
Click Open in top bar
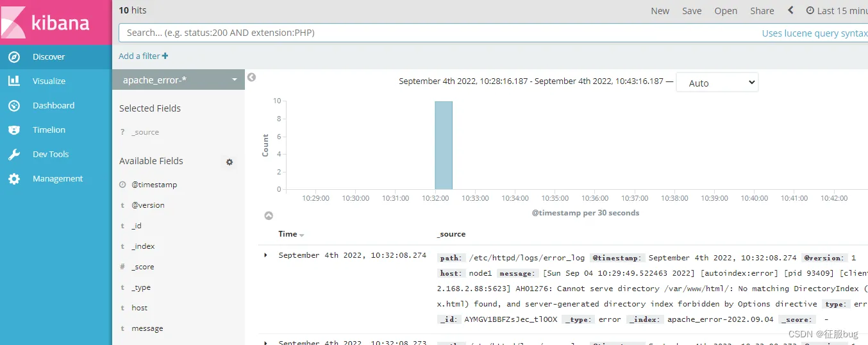tap(726, 11)
